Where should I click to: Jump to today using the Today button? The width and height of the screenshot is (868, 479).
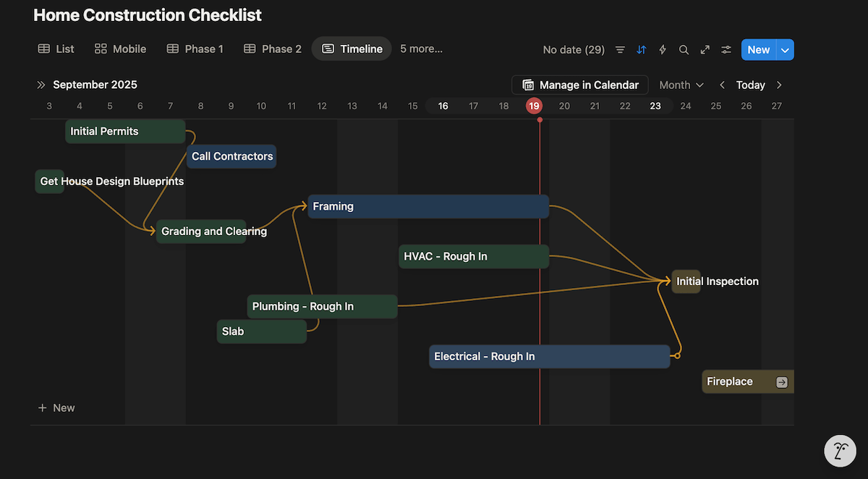(751, 85)
